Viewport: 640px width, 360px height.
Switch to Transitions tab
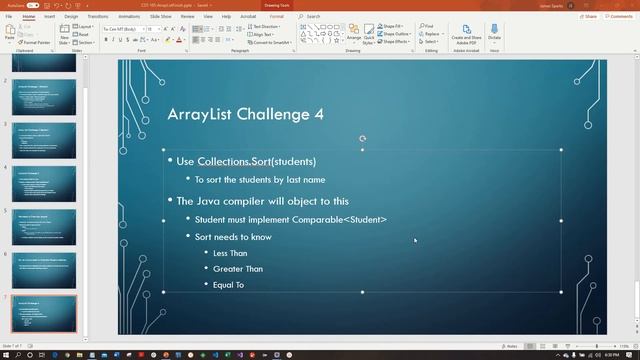coord(98,16)
